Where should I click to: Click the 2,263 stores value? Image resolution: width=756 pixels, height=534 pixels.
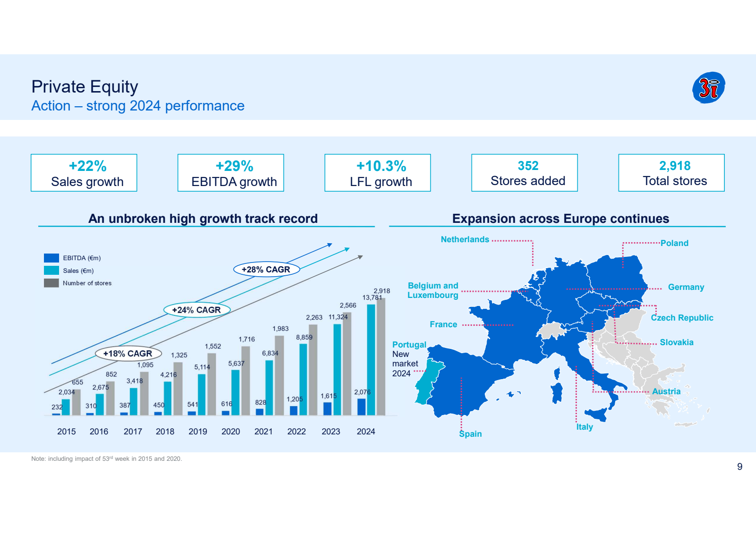[x=314, y=317]
